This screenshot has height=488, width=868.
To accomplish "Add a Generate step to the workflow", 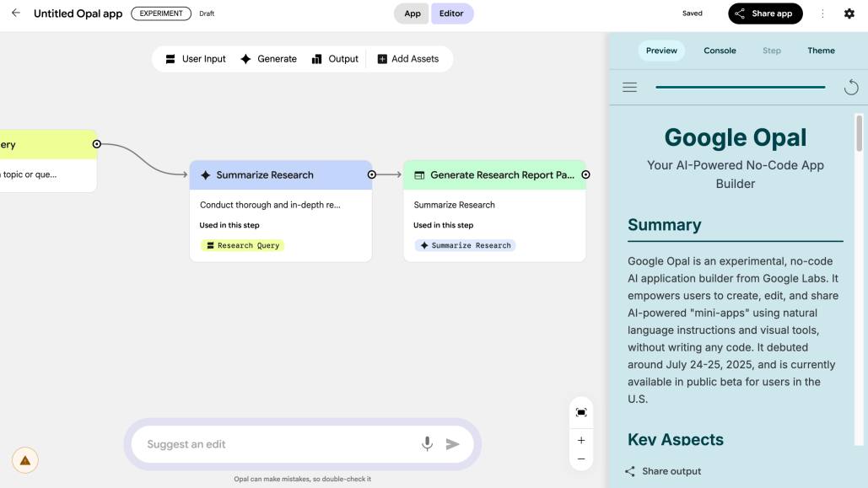I will 268,58.
